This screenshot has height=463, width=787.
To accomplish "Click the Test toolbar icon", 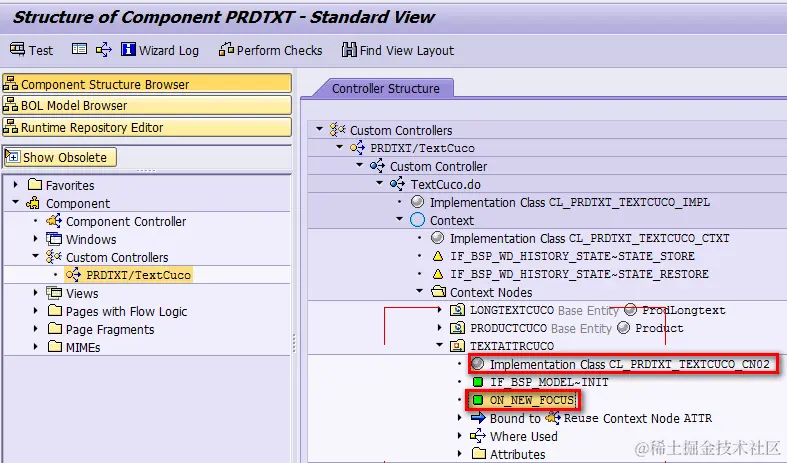I will tap(17, 49).
